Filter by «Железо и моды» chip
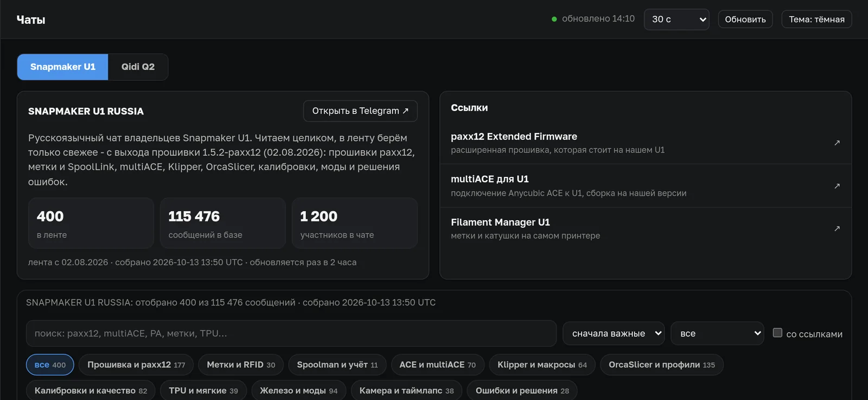The image size is (868, 400). pos(298,391)
